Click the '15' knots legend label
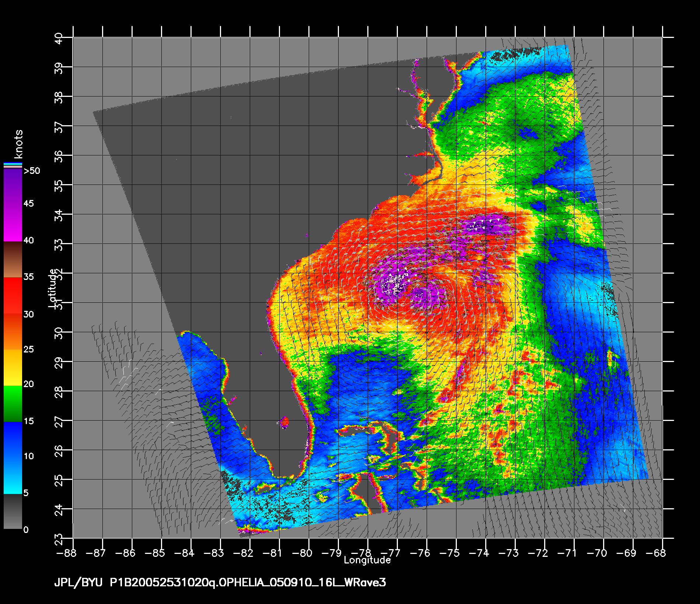Image resolution: width=700 pixels, height=604 pixels. coord(29,421)
